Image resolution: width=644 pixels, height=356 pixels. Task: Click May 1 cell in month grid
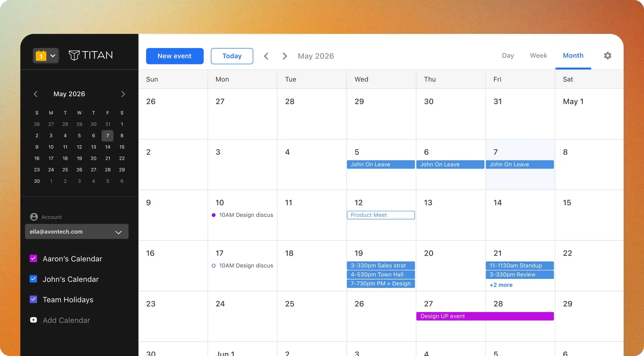point(589,114)
